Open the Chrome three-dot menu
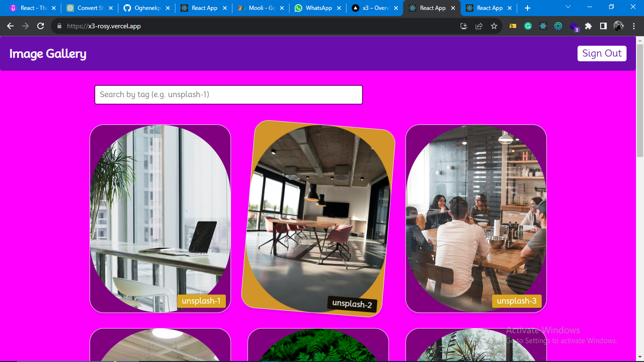 click(633, 26)
